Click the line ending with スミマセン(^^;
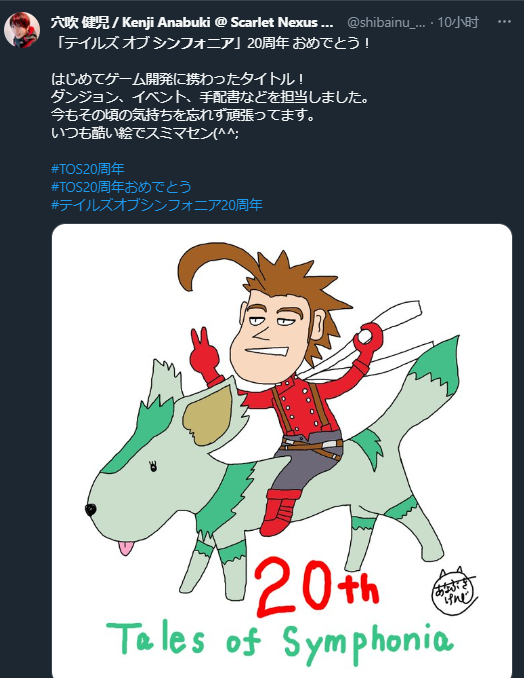The height and width of the screenshot is (678, 524). pyautogui.click(x=145, y=133)
